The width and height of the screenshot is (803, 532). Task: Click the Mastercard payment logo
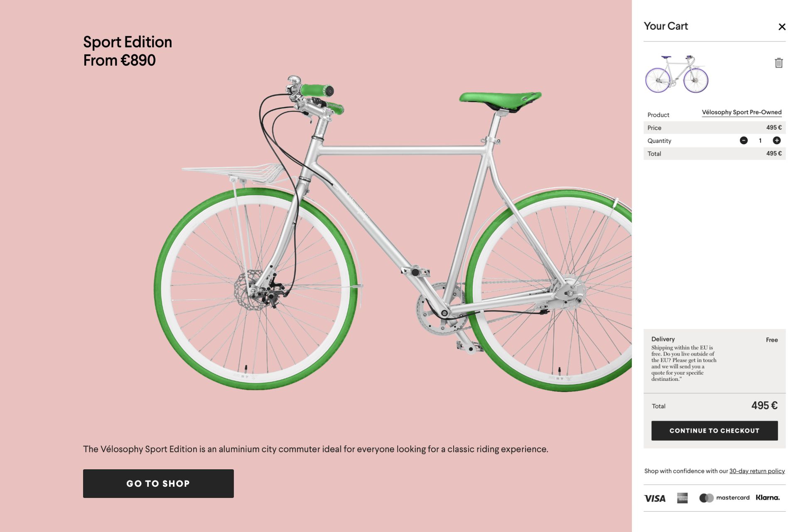pyautogui.click(x=724, y=498)
